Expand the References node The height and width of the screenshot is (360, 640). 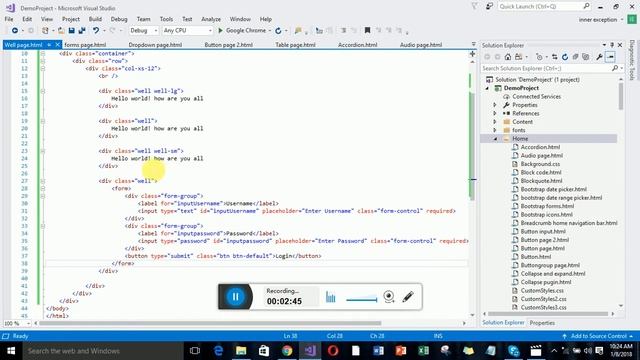(495, 113)
